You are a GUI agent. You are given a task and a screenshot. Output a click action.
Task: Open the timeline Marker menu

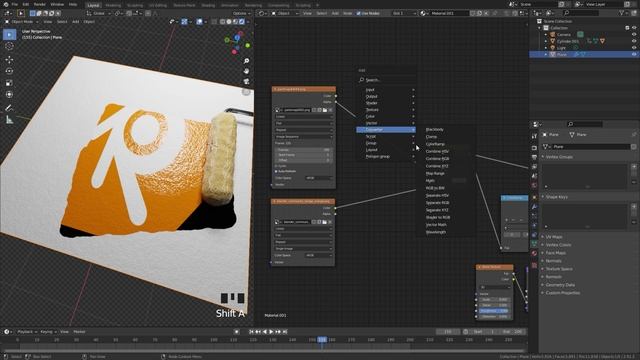79,332
